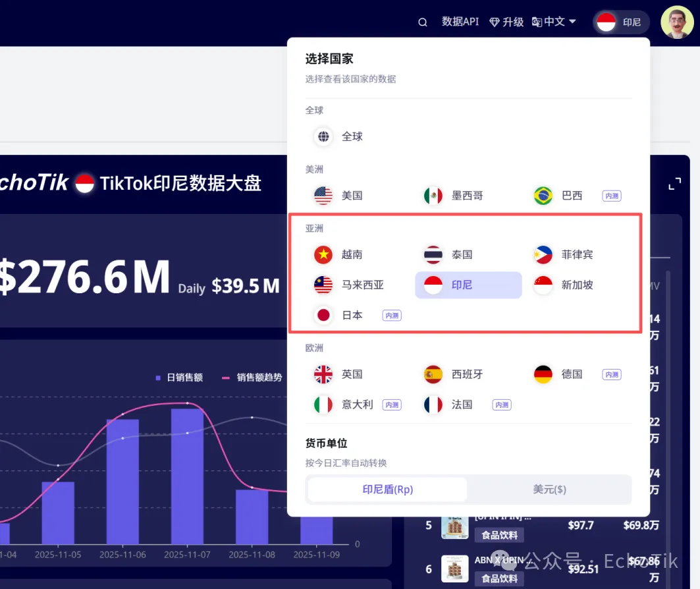700x589 pixels.
Task: Switch currency to US dollar ($)
Action: click(549, 490)
